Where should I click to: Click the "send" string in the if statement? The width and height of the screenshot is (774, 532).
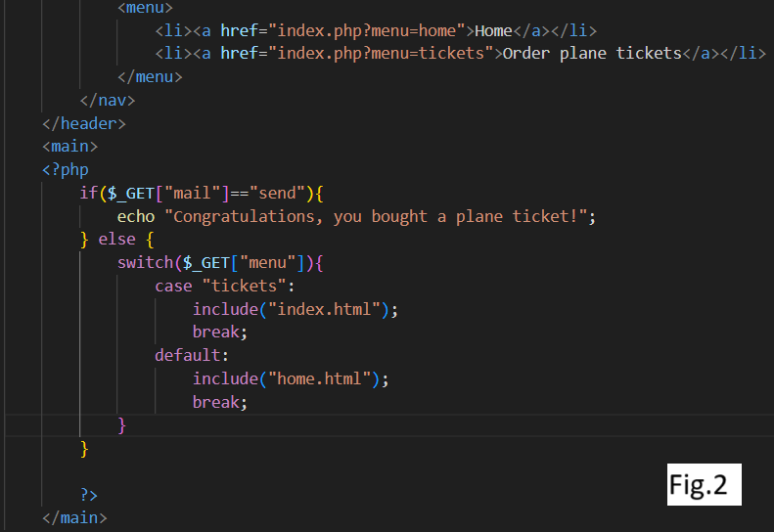[283, 193]
